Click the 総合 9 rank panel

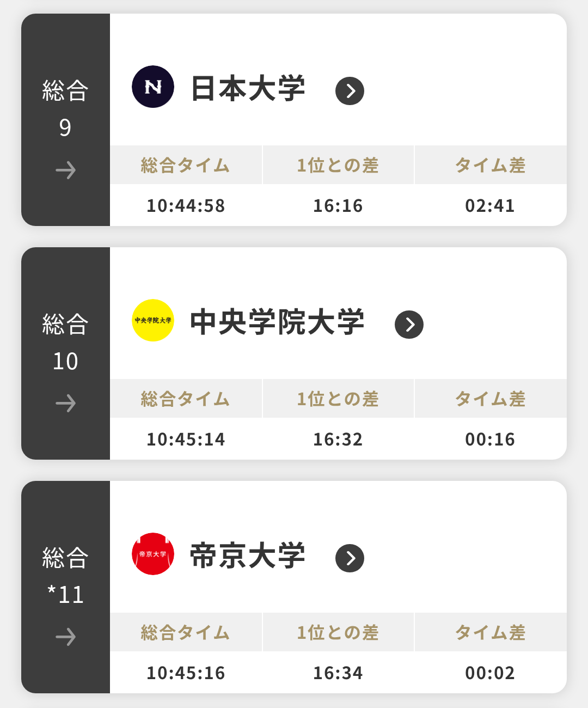(x=65, y=109)
